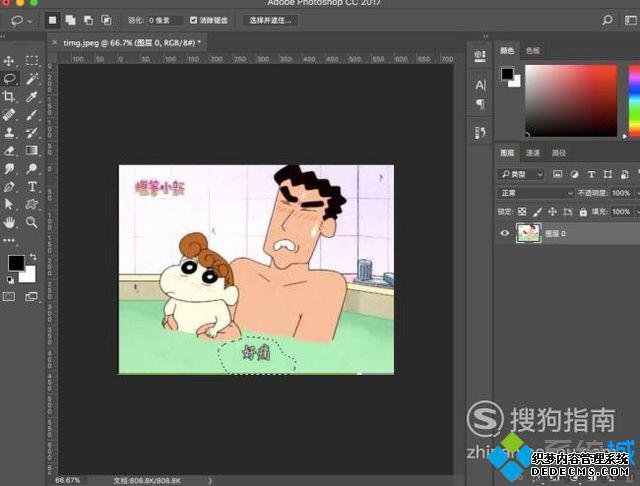Change the screen mode
The height and width of the screenshot is (486, 640).
[31, 297]
